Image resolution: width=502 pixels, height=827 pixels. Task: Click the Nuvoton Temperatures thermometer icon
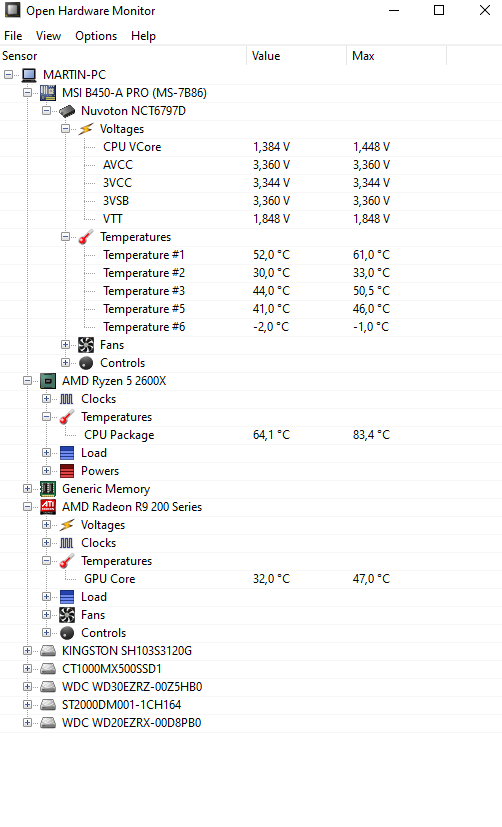pos(86,237)
